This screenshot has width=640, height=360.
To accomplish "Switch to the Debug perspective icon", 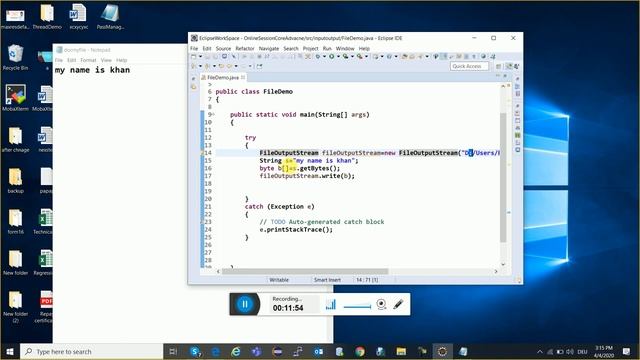I will 517,66.
